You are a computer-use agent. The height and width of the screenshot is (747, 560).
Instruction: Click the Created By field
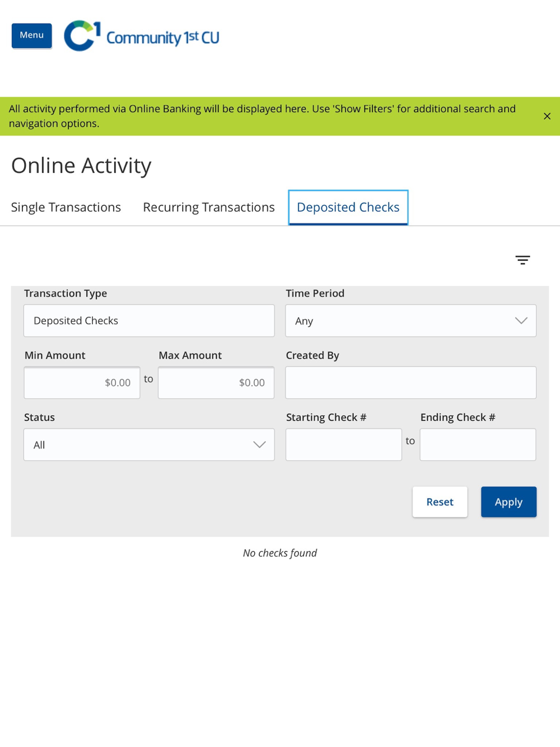pos(411,382)
